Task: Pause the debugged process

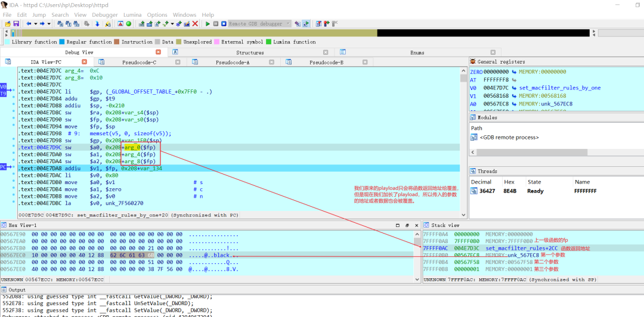Action: [216, 24]
